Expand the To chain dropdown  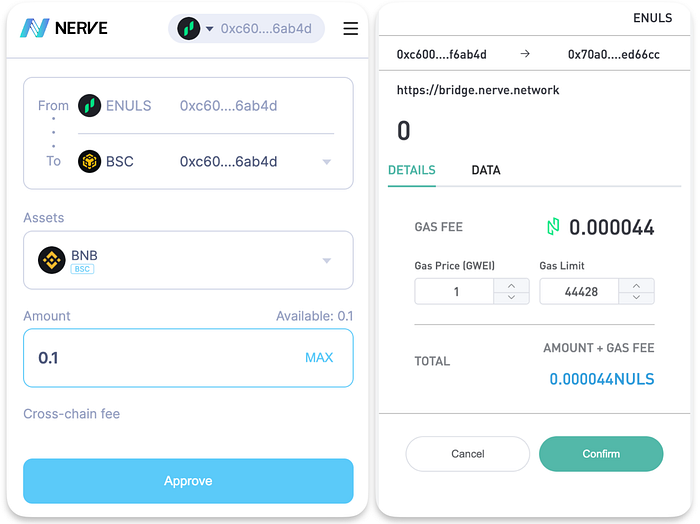327,162
